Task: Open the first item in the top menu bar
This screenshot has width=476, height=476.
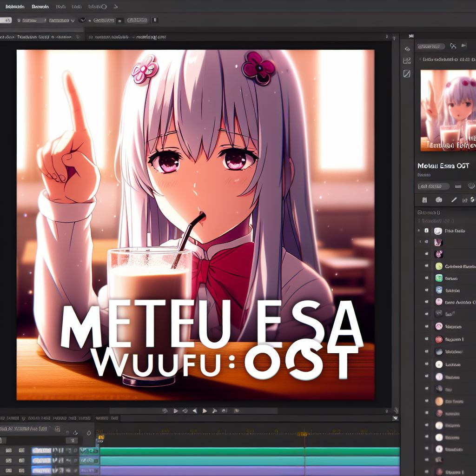Action: pos(15,7)
